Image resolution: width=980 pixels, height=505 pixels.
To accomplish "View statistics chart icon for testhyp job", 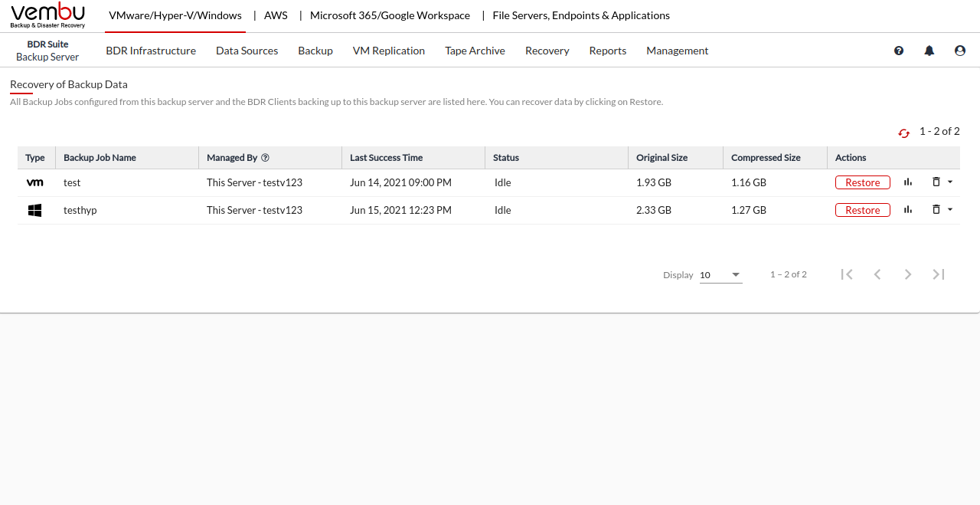I will (x=908, y=210).
